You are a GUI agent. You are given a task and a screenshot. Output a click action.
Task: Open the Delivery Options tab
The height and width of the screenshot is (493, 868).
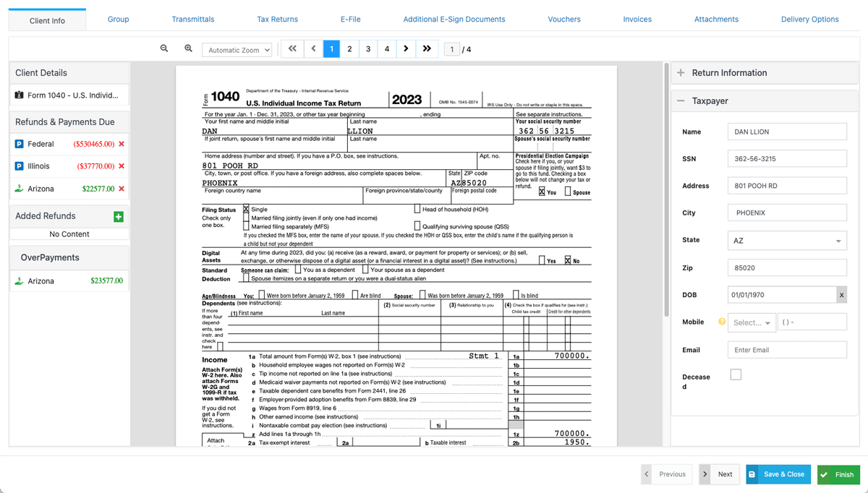(809, 19)
